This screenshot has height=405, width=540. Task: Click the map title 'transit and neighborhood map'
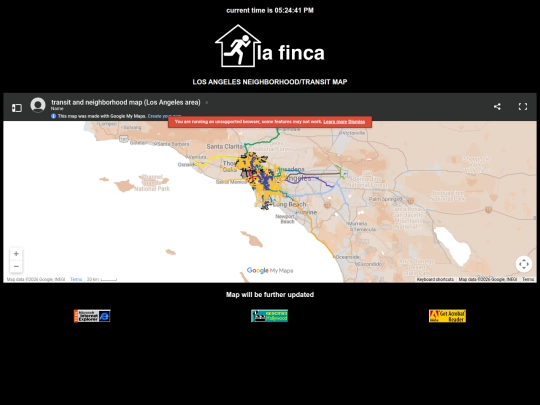(126, 102)
